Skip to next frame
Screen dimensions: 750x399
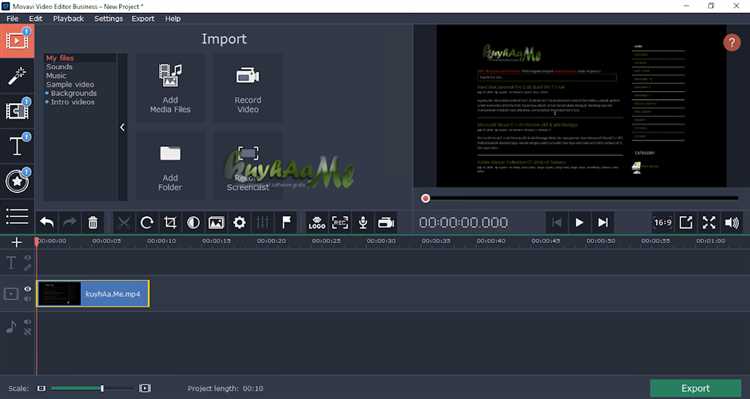(603, 222)
